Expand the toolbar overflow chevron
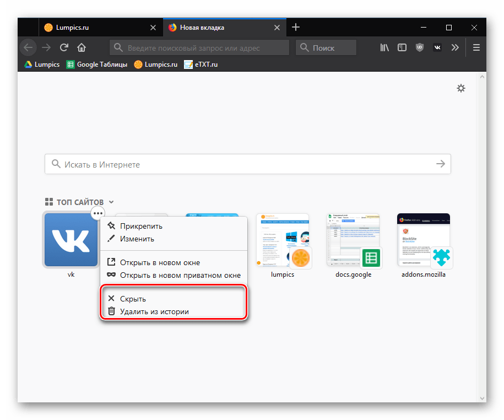This screenshot has width=504, height=420. [x=455, y=47]
